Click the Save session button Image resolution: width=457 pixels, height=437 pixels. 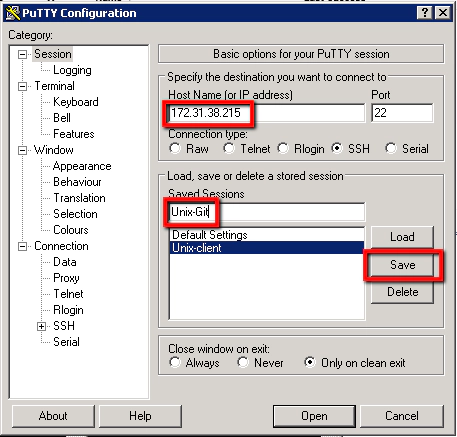click(x=402, y=265)
